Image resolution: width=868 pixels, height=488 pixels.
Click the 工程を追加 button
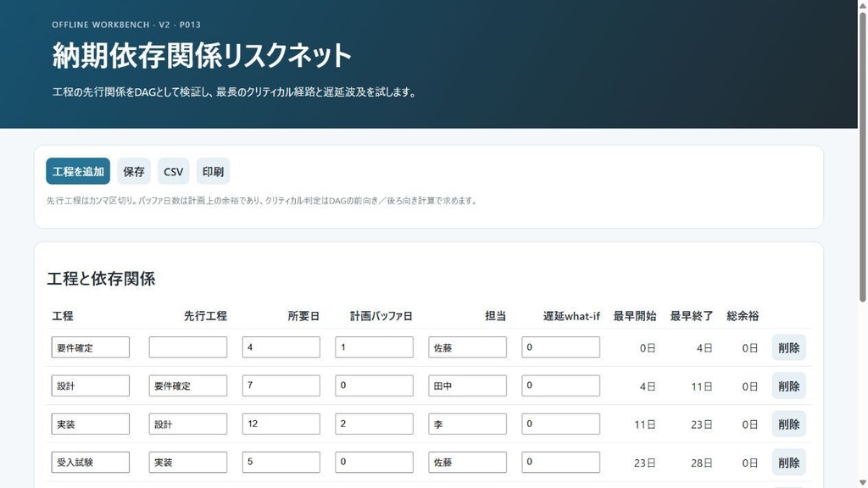coord(78,171)
